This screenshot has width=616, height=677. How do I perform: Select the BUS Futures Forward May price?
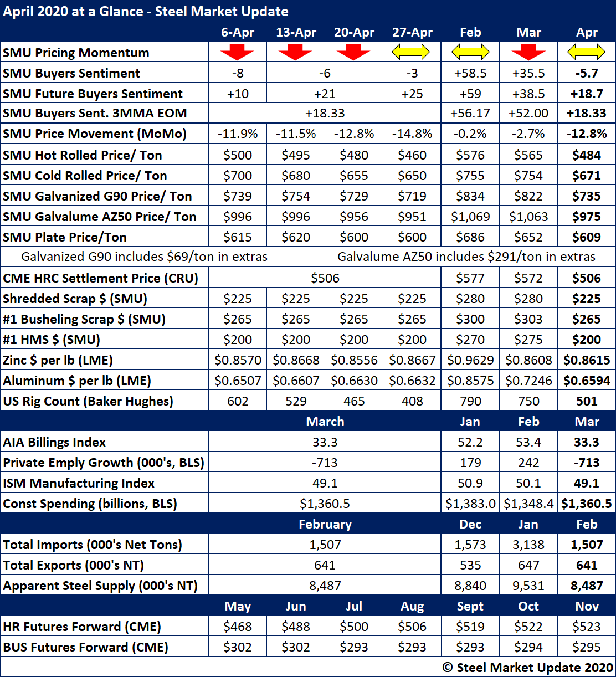tap(237, 647)
